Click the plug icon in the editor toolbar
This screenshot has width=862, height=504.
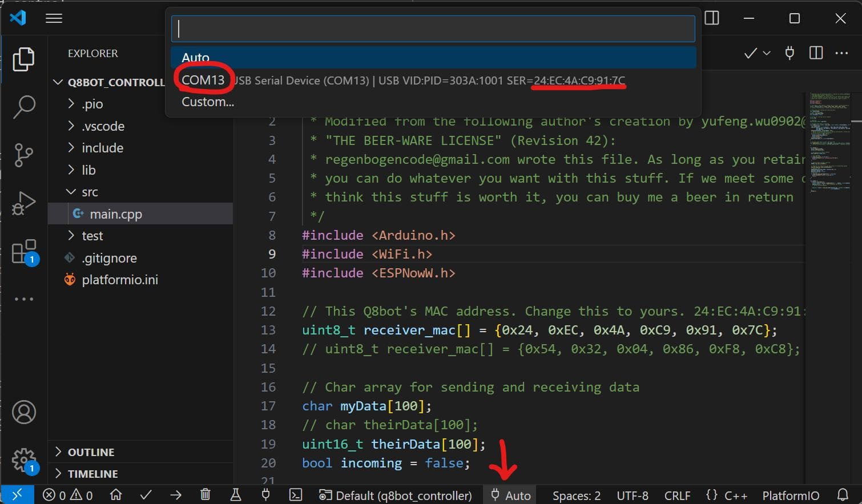[790, 53]
